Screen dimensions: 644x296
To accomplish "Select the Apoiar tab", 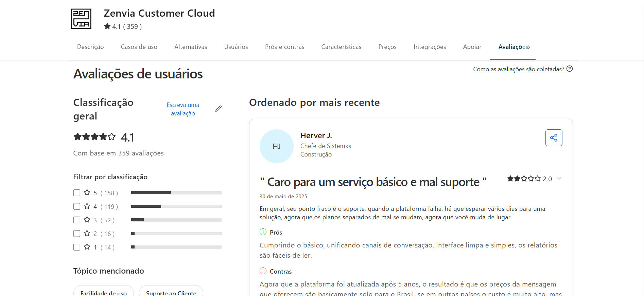I will coord(472,47).
